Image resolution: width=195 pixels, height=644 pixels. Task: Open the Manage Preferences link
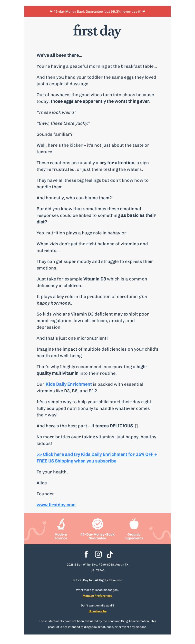pyautogui.click(x=97, y=596)
